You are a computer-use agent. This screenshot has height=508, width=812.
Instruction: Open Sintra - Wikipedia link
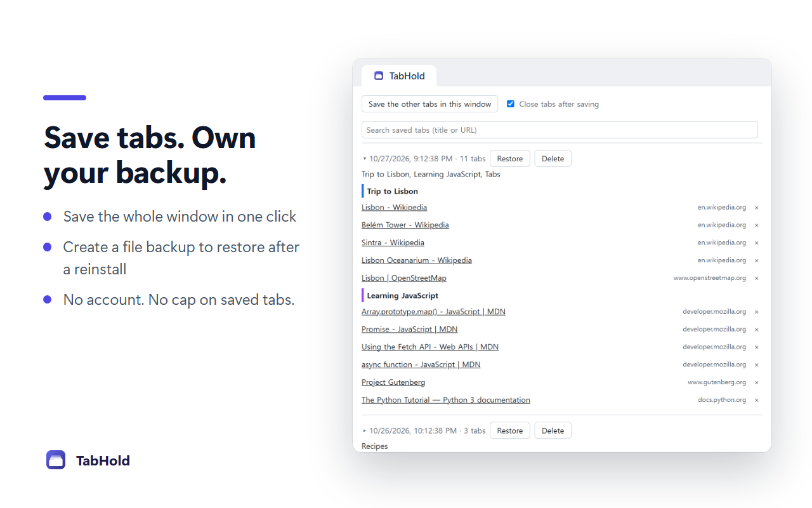tap(393, 243)
